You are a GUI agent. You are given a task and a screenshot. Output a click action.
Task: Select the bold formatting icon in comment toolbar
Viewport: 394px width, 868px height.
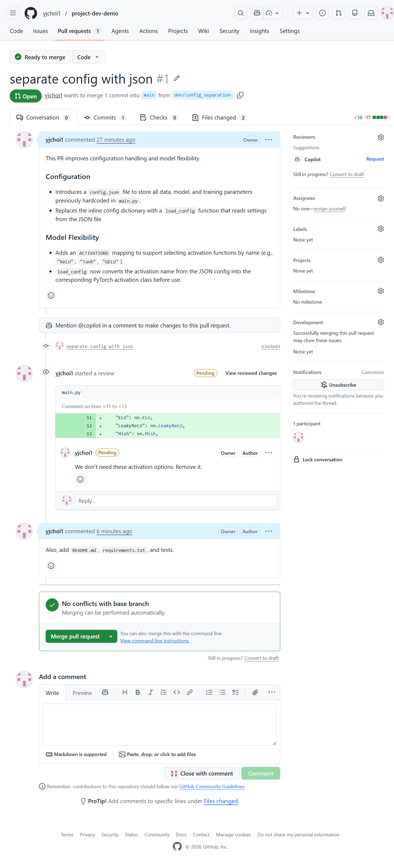point(138,693)
